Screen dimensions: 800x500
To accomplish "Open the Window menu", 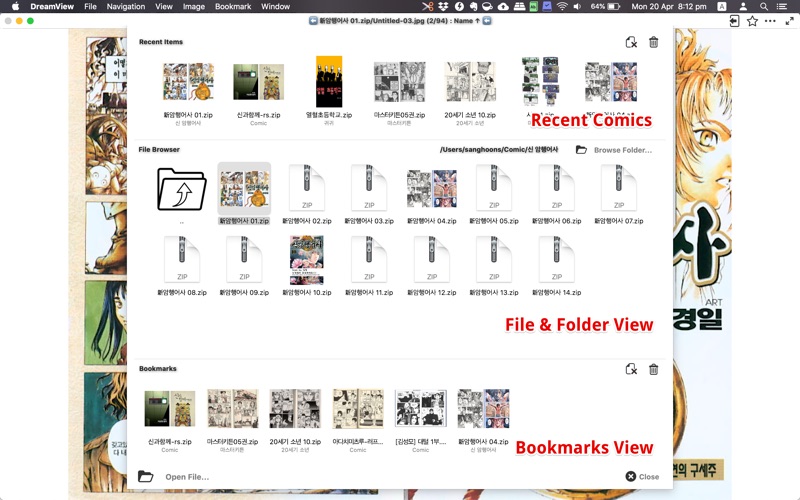I will click(276, 7).
